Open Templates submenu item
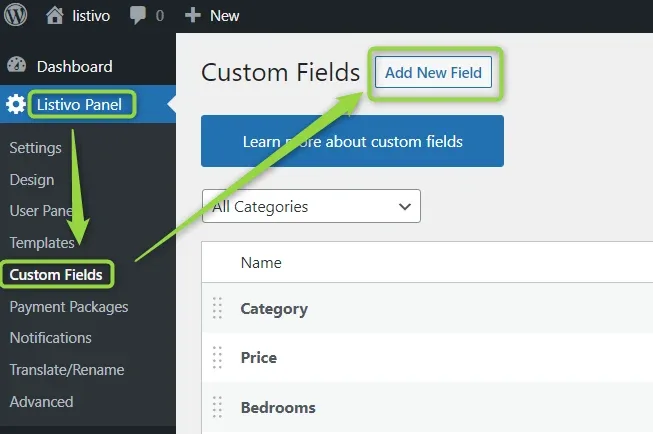This screenshot has width=653, height=434. pos(42,243)
